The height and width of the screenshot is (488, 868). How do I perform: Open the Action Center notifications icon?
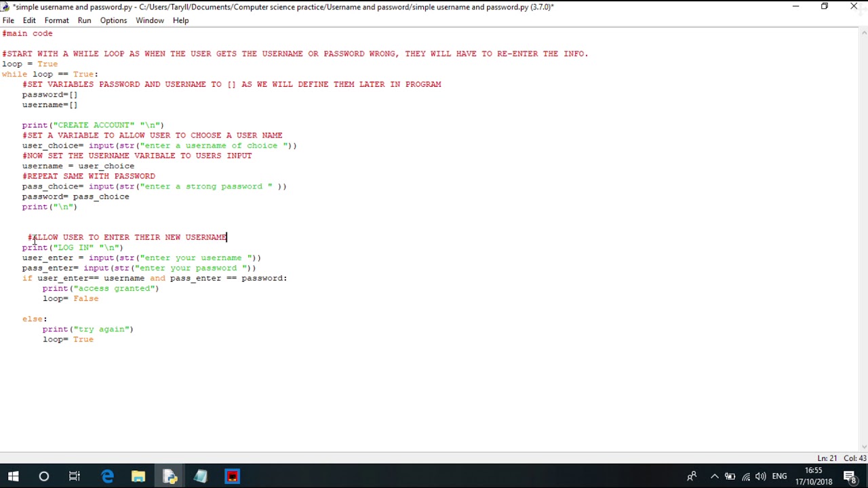click(850, 476)
